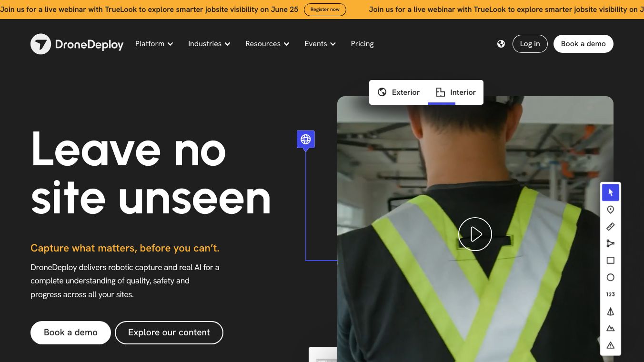Click the Explore our content button
The height and width of the screenshot is (362, 644).
pos(169,332)
